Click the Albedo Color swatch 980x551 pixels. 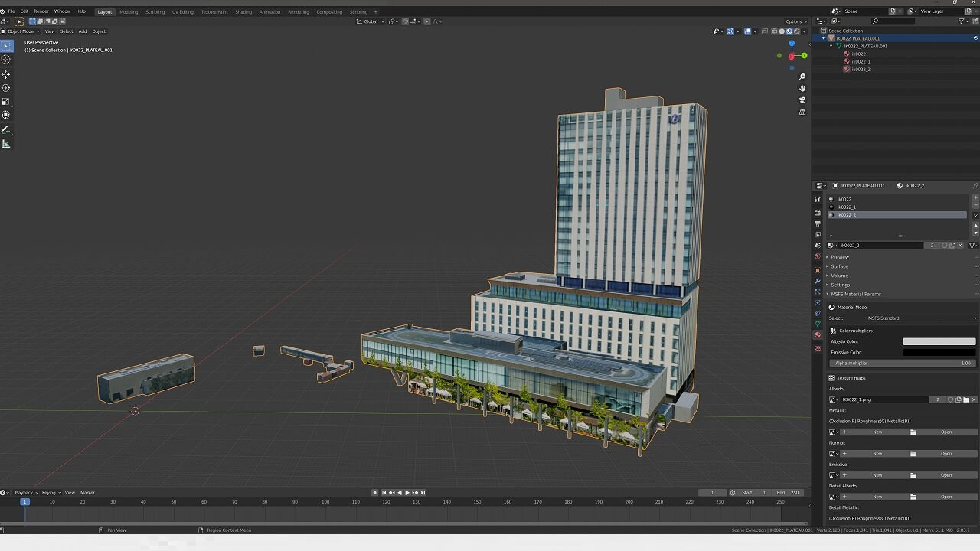point(939,341)
